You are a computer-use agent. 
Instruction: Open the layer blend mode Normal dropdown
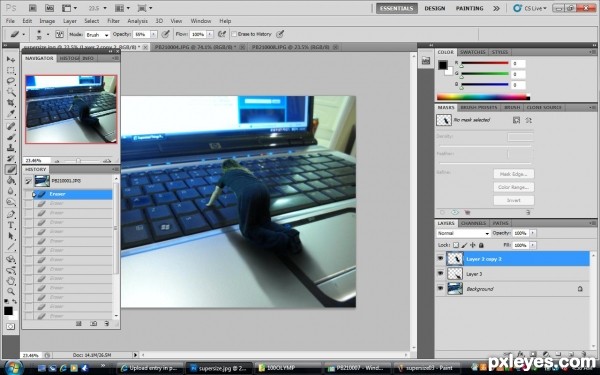point(463,233)
